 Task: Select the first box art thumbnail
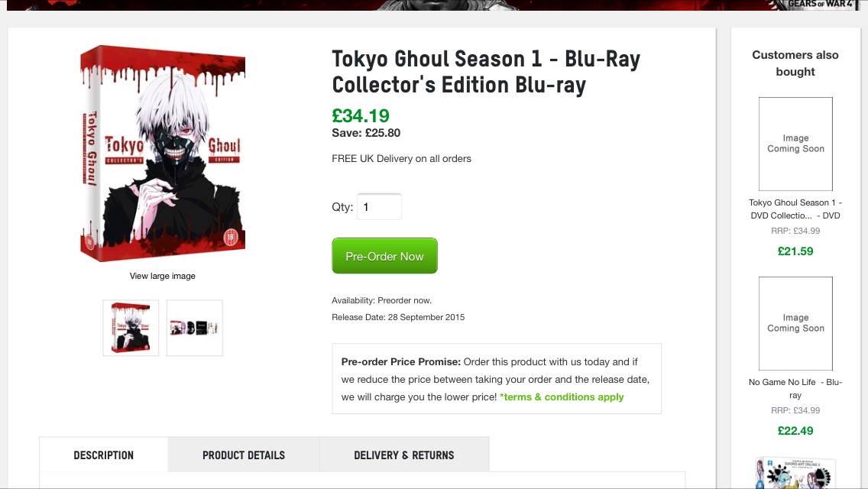131,328
